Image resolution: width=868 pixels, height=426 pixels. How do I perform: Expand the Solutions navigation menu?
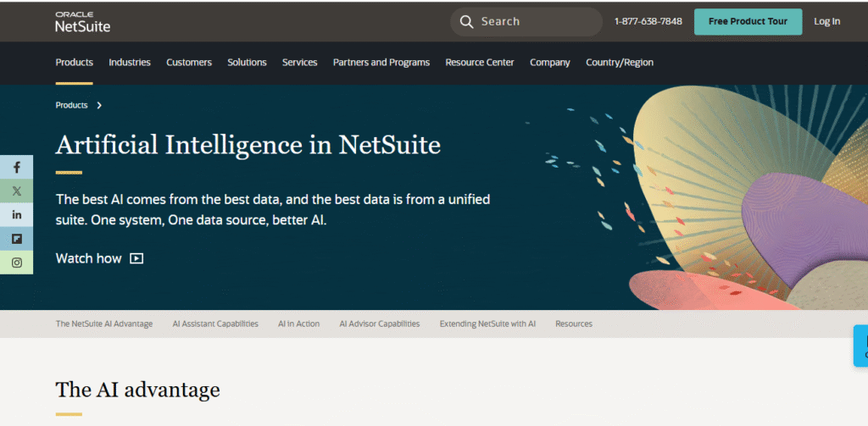pyautogui.click(x=247, y=63)
